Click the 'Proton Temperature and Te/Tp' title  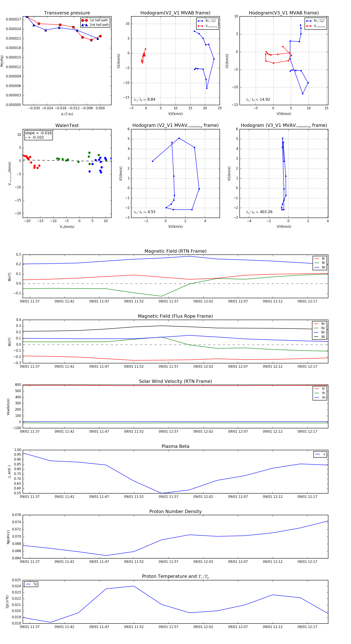click(x=175, y=576)
